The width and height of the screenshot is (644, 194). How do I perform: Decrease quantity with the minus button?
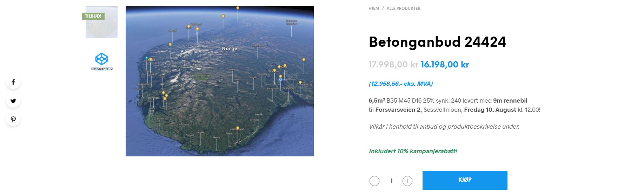pyautogui.click(x=374, y=181)
